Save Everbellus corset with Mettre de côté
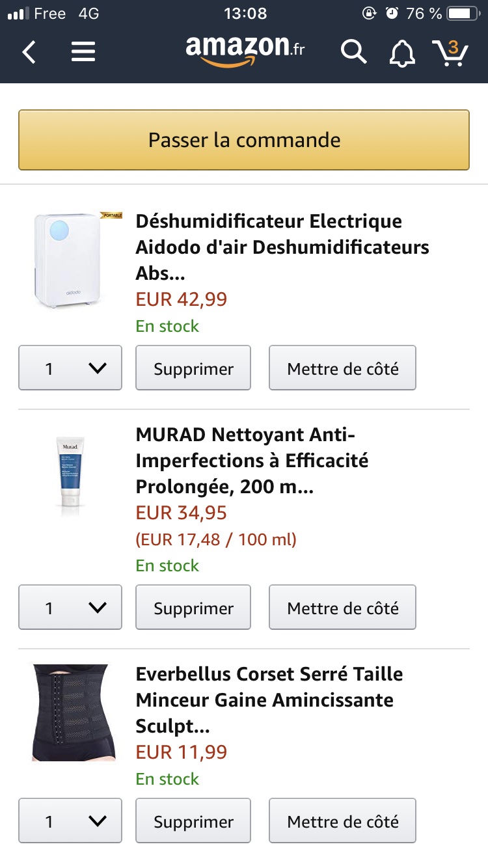This screenshot has height=868, width=488. pos(343,821)
